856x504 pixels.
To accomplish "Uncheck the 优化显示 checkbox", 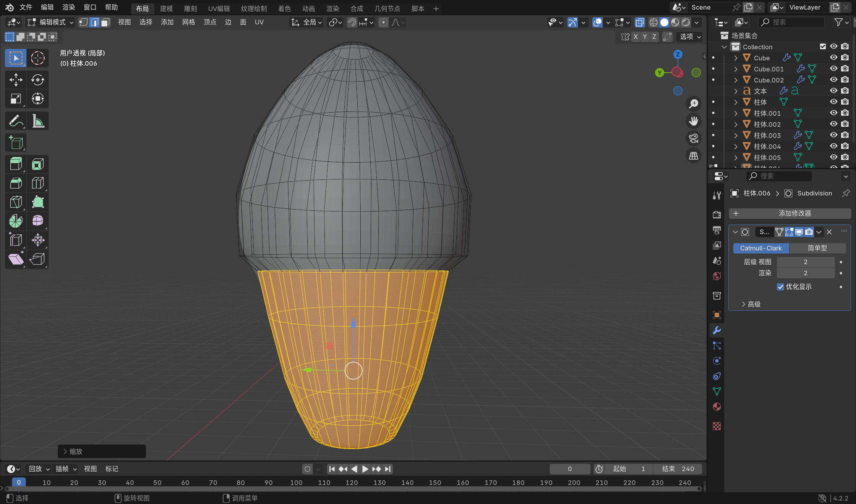I will [780, 287].
